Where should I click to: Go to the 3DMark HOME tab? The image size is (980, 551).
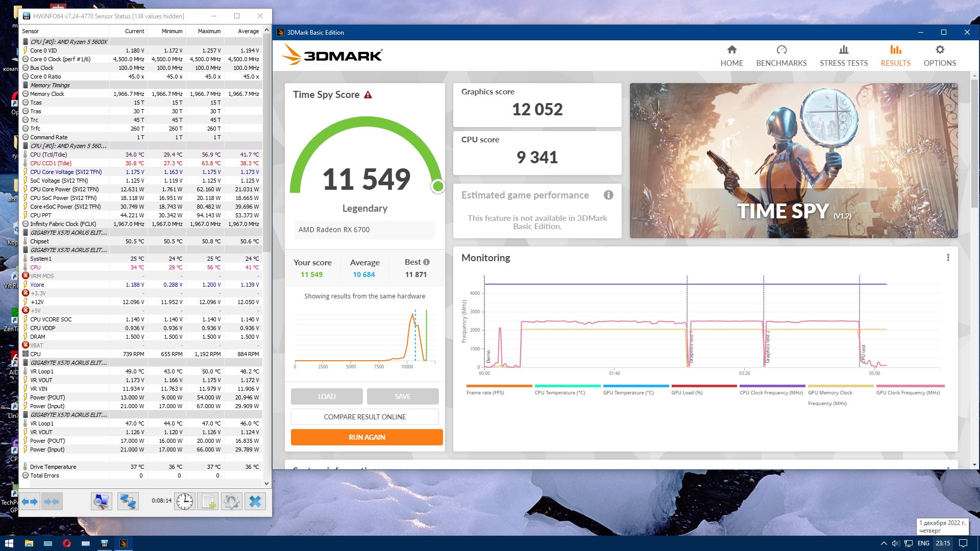[x=731, y=56]
